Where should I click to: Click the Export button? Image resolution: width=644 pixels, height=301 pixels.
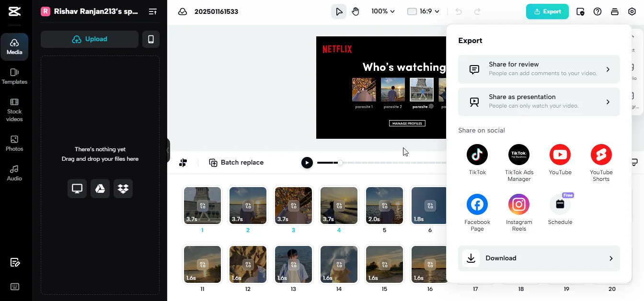click(x=547, y=11)
